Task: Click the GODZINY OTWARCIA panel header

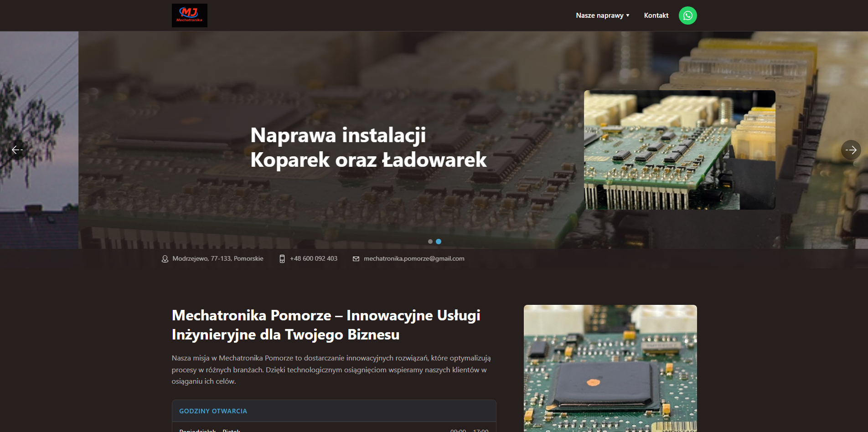Action: click(213, 411)
